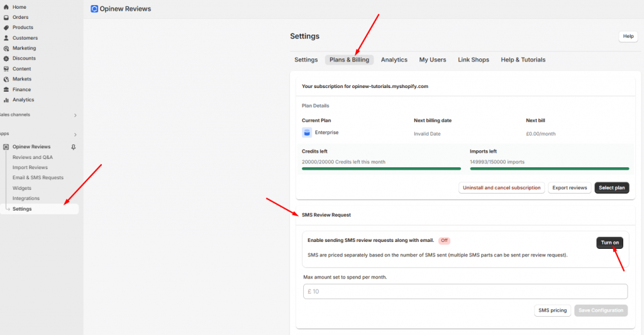Select the Help & Tutorials tab

pos(523,60)
